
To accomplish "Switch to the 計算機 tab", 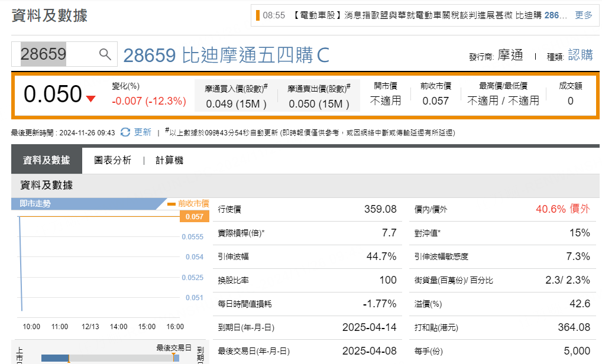I will 169,160.
